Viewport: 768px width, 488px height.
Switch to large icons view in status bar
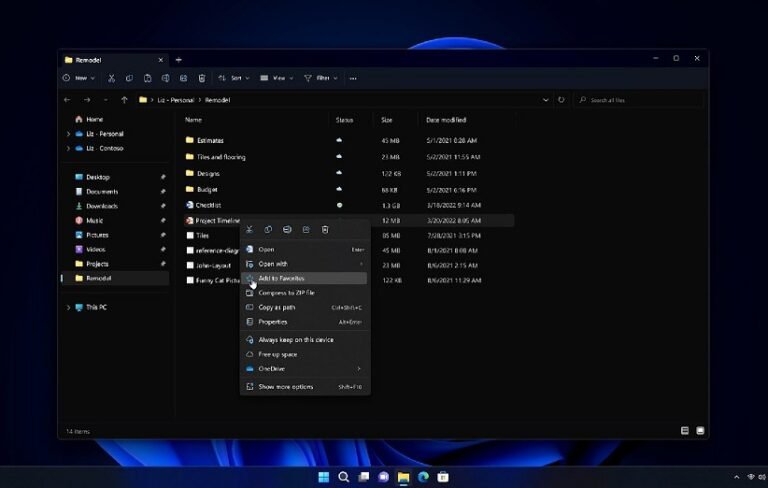click(700, 430)
